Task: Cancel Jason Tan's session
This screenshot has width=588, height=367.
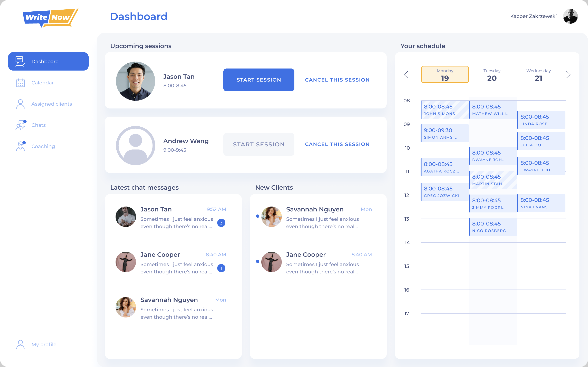Action: tap(337, 80)
